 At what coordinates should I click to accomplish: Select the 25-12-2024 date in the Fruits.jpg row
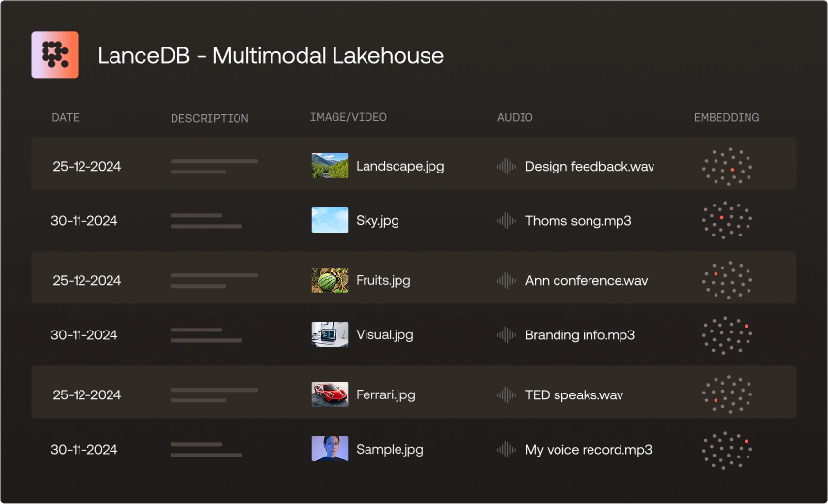click(87, 281)
